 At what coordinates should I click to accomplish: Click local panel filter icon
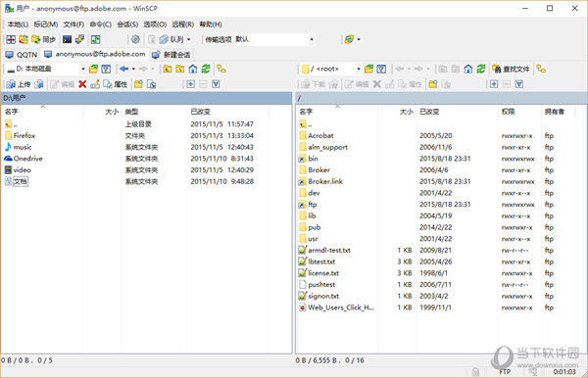point(106,69)
